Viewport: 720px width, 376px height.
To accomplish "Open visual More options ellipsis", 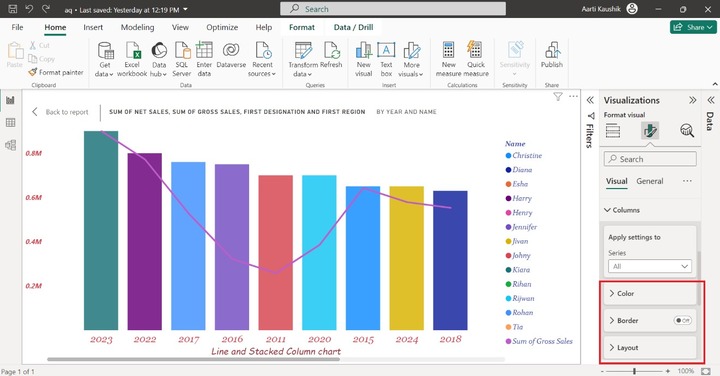I will [x=573, y=96].
